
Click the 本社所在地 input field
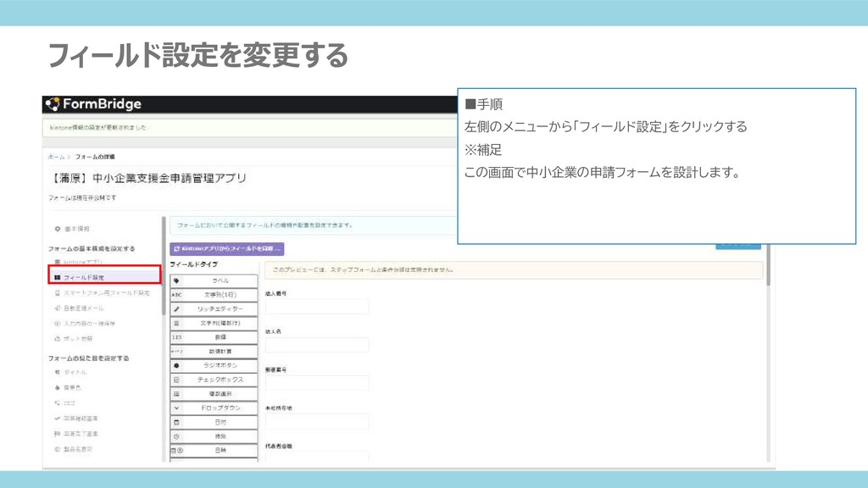317,422
